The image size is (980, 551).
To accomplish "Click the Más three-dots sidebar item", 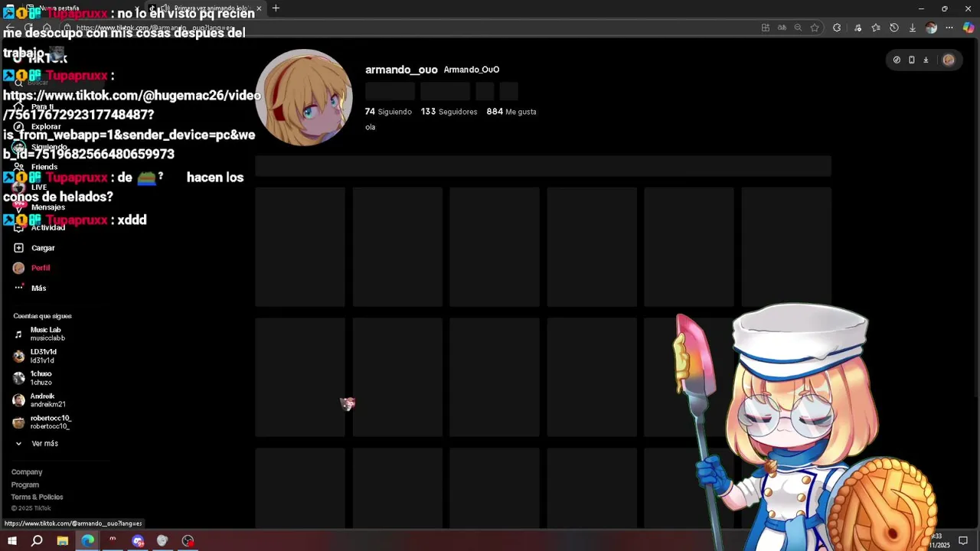I will (30, 288).
